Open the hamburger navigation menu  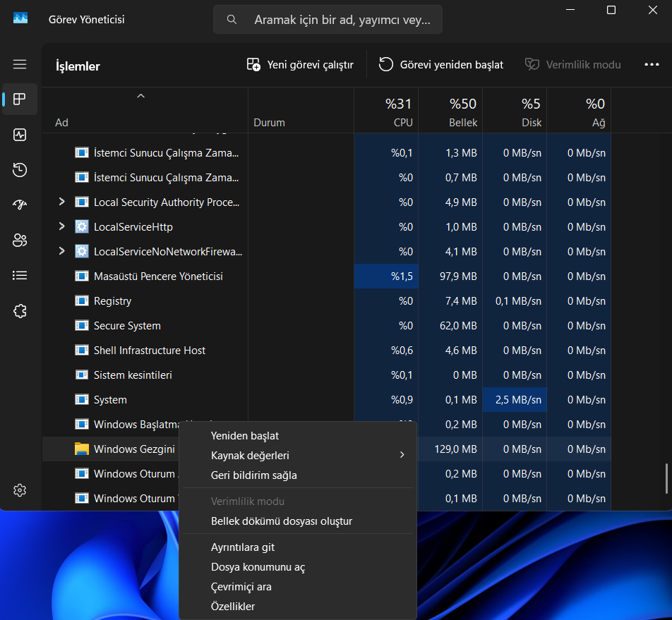coord(20,64)
